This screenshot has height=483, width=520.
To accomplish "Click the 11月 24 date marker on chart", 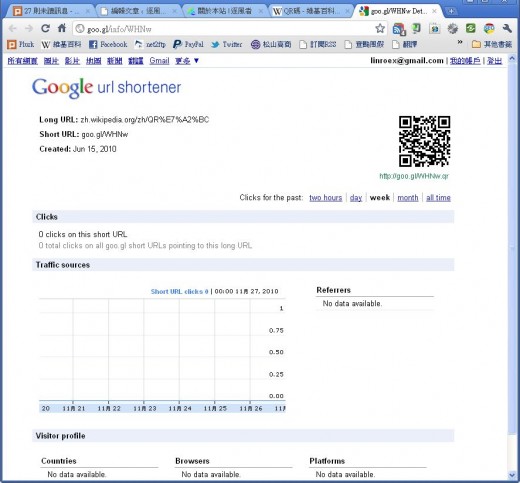I will pos(180,408).
